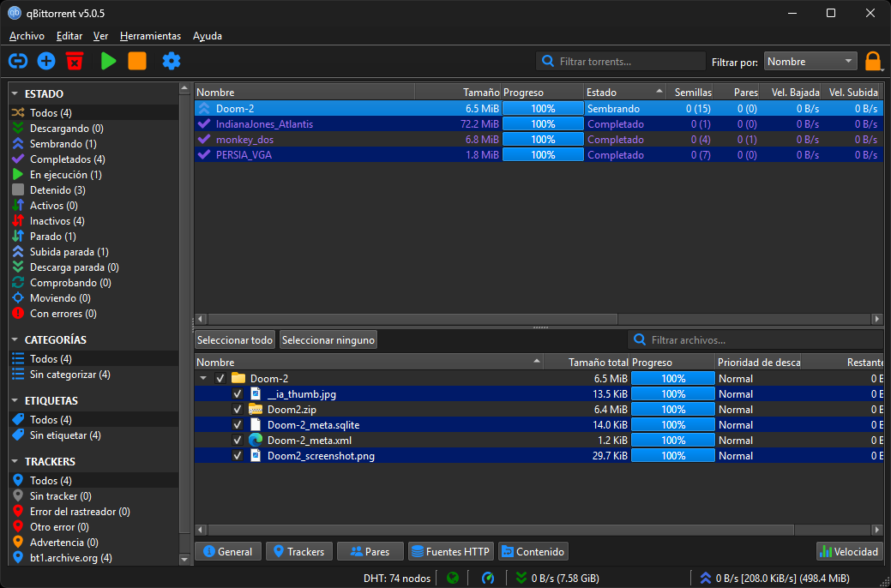This screenshot has width=891, height=588.
Task: Switch to the Trackers tab
Action: coord(298,552)
